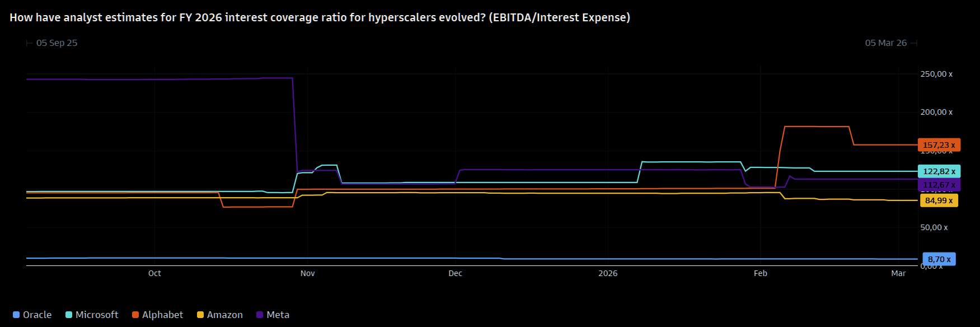
Task: Click the Nov label on the time axis
Action: [307, 273]
